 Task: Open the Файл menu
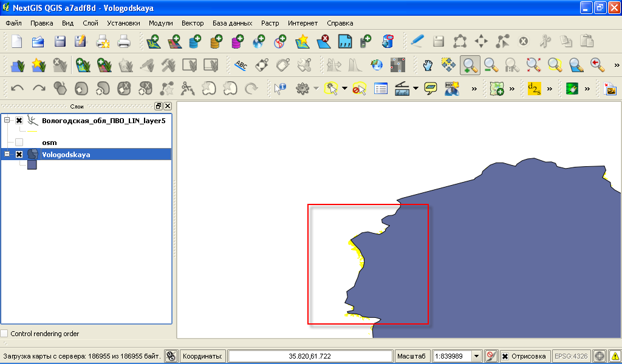(x=13, y=23)
